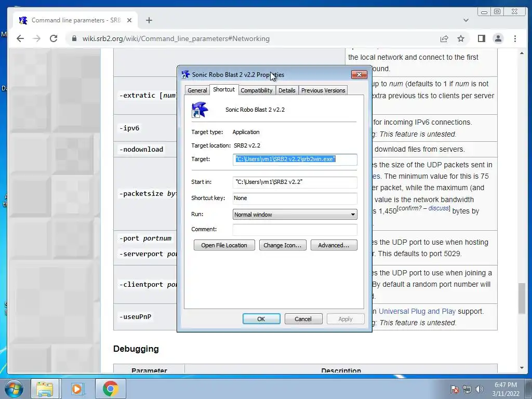Screen dimensions: 532x399
Task: Open Universal Plug and Play link
Action: (417, 311)
